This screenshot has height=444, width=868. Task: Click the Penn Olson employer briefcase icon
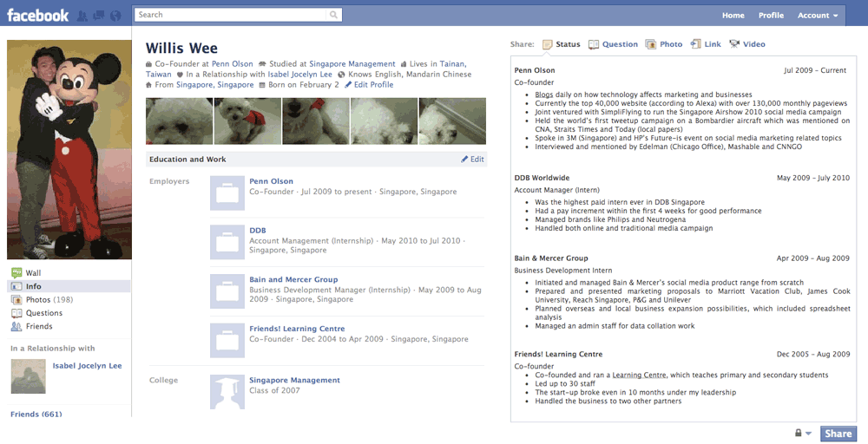(227, 193)
